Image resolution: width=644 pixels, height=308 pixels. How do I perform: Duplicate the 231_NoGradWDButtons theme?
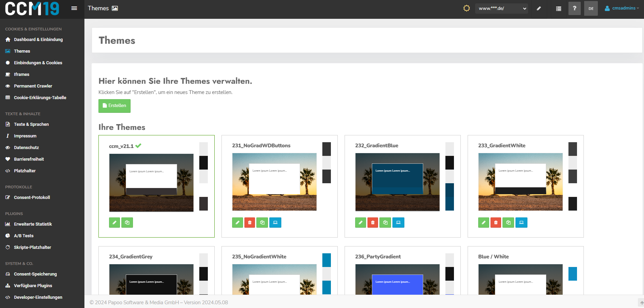click(262, 223)
